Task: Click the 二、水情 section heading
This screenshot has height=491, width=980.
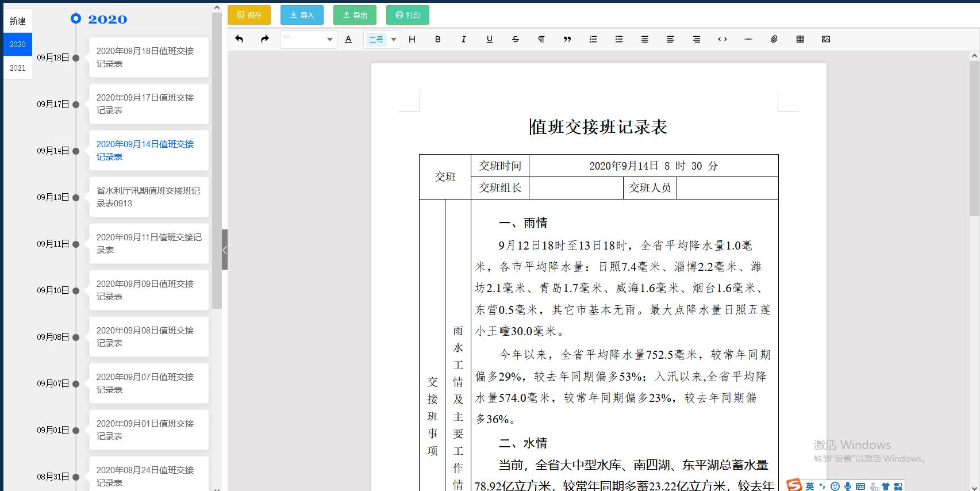Action: [523, 443]
